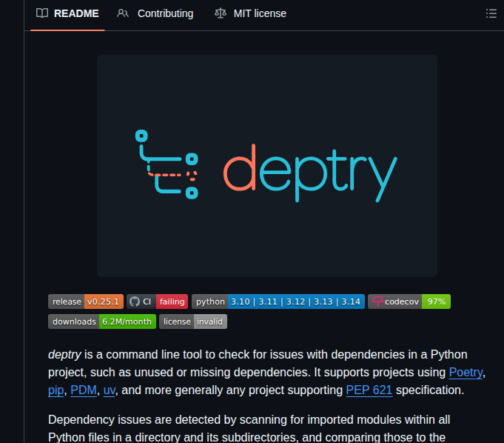Open the deptry logo image
The height and width of the screenshot is (443, 504).
[267, 166]
